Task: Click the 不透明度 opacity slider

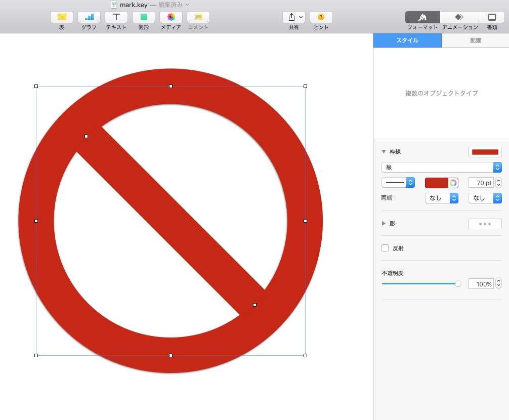Action: click(421, 284)
